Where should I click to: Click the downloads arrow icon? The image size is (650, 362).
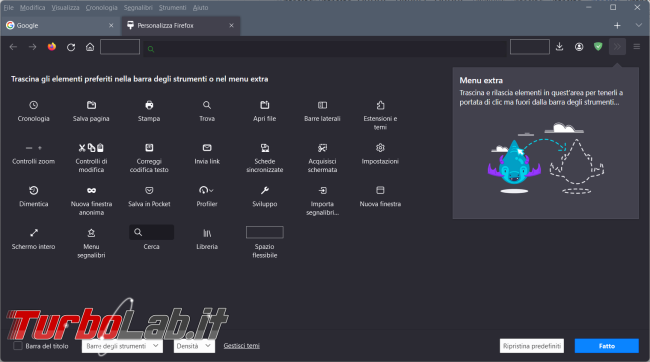560,47
